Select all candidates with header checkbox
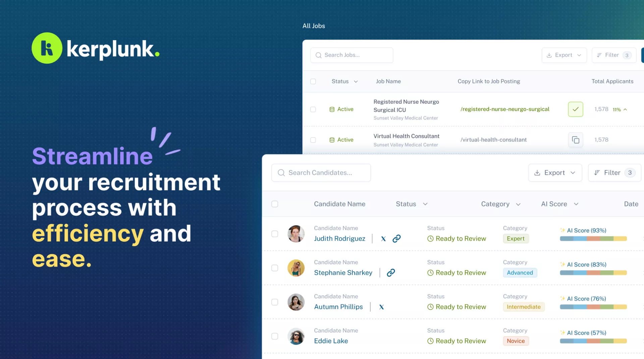644x359 pixels. (x=275, y=204)
